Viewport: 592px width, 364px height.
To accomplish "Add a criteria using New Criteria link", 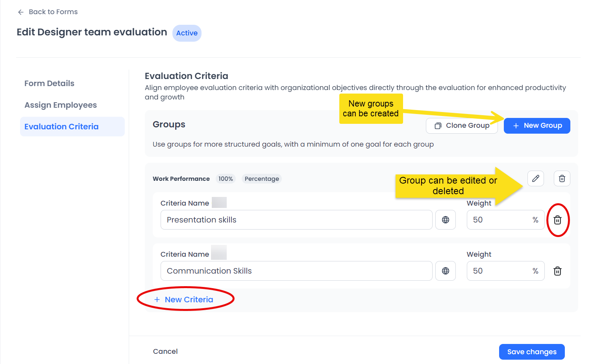I will [x=189, y=299].
